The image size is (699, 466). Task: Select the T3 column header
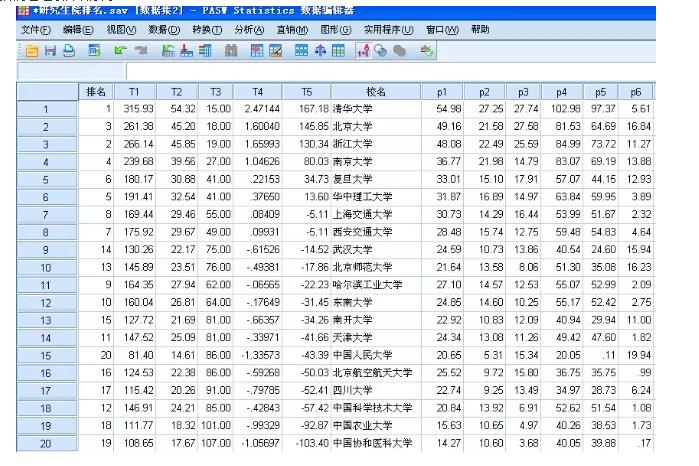(215, 92)
